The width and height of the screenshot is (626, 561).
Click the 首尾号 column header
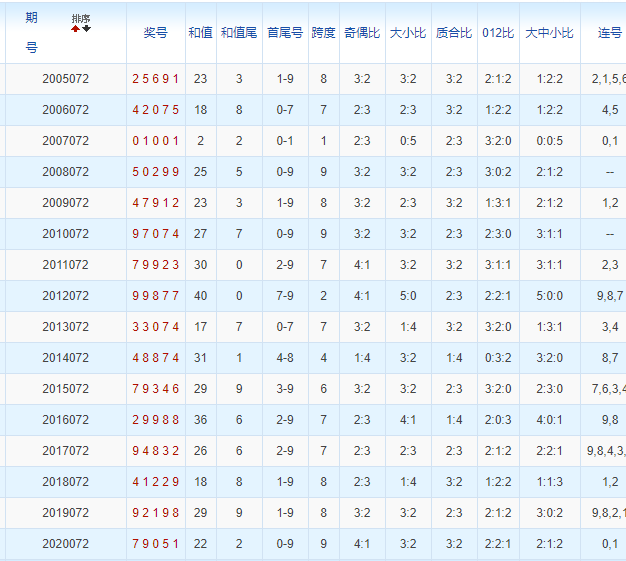(285, 33)
